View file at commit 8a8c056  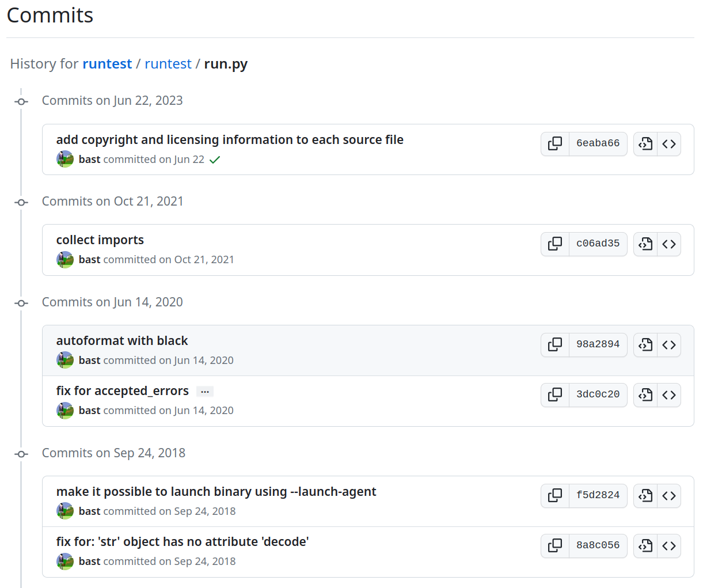pyautogui.click(x=645, y=545)
